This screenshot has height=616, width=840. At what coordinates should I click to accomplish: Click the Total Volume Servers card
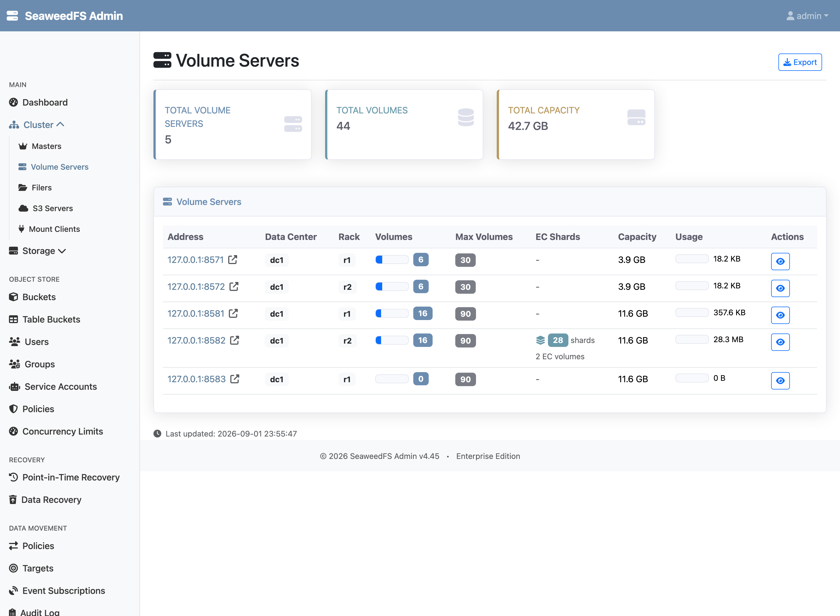233,125
